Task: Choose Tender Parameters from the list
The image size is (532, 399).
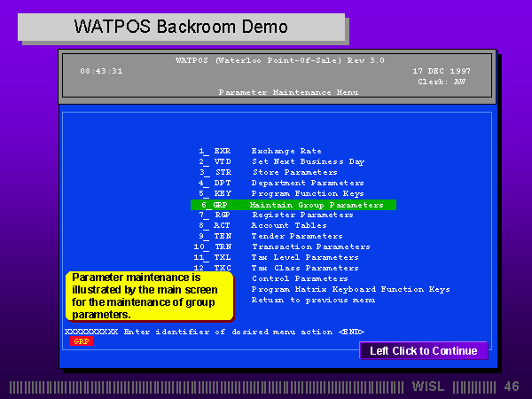Action: [296, 236]
